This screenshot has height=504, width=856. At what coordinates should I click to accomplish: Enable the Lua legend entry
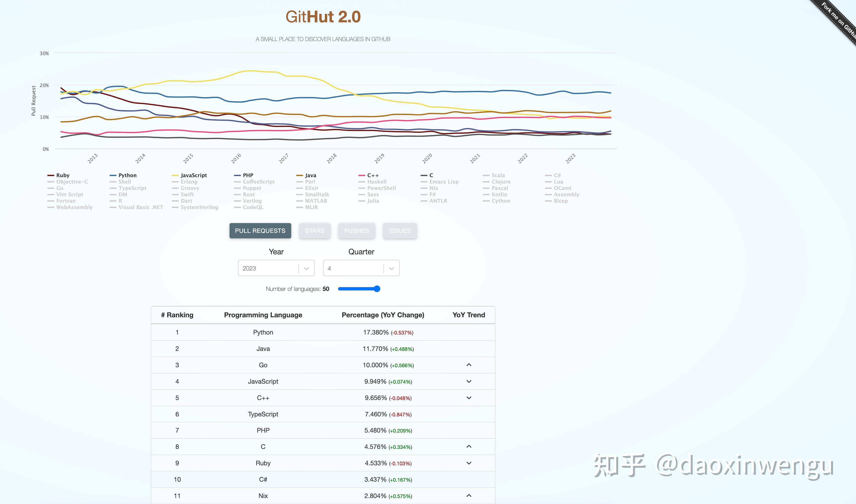[x=554, y=182]
